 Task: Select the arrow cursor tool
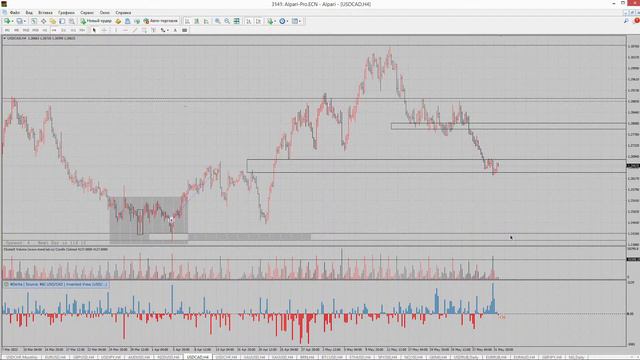click(x=94, y=30)
